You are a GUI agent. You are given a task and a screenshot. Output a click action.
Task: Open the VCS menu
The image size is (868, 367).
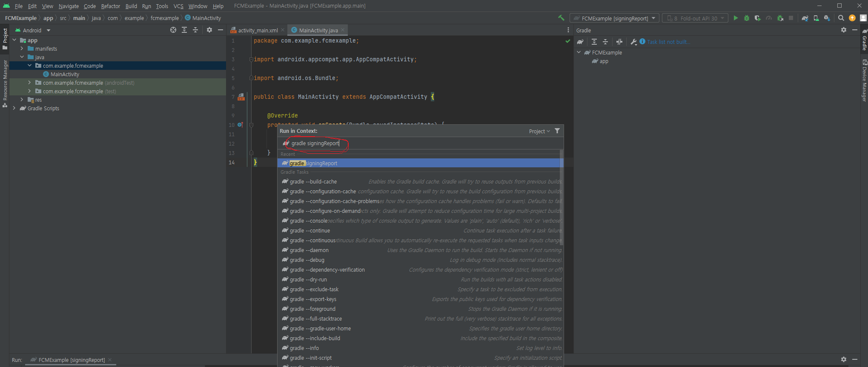pyautogui.click(x=178, y=6)
